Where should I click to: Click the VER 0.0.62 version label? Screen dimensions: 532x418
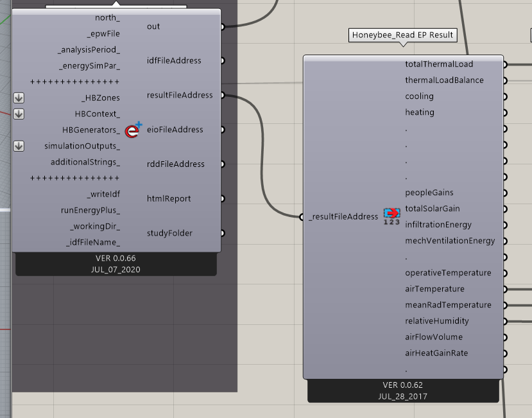403,385
